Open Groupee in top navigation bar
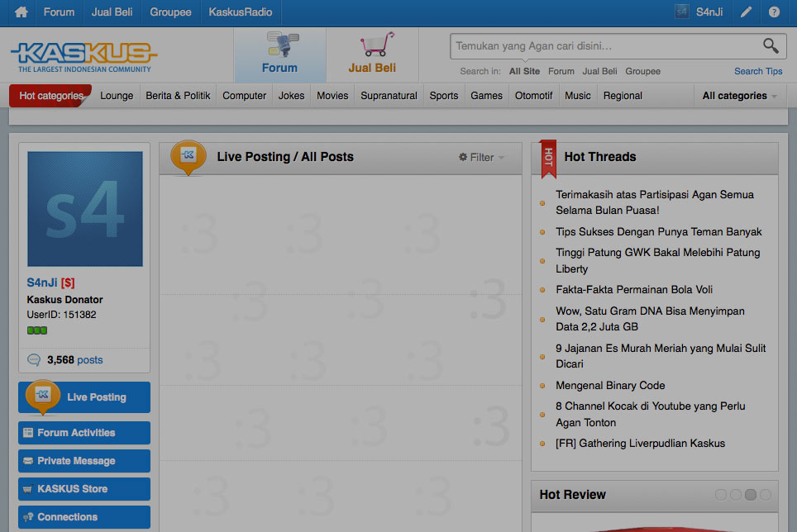The width and height of the screenshot is (797, 532). 170,12
